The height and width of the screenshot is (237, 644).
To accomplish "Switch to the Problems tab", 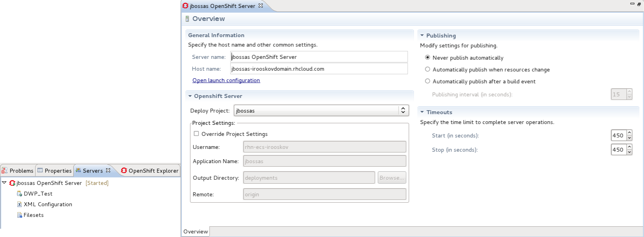I will pyautogui.click(x=18, y=171).
